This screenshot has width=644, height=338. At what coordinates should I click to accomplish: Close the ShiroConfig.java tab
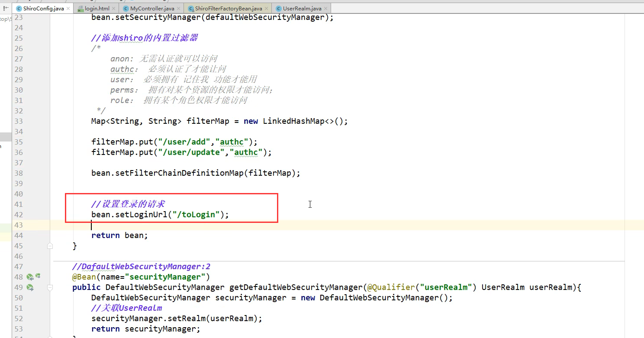tap(68, 9)
